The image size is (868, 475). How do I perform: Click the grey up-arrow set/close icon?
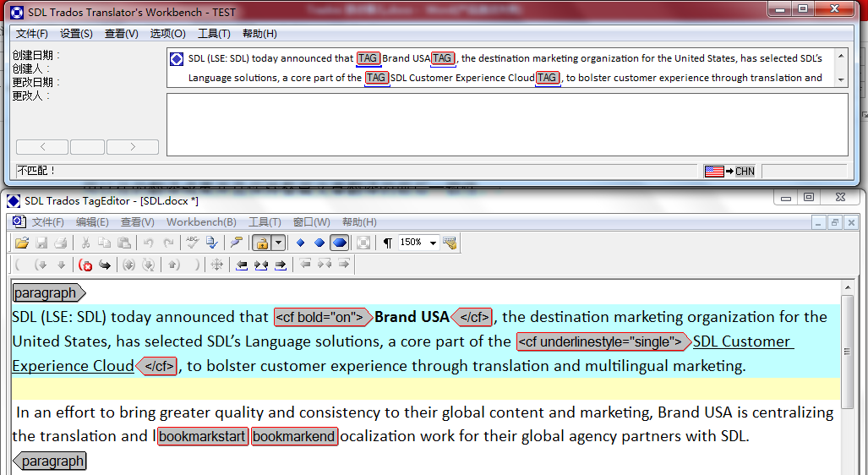click(x=174, y=265)
